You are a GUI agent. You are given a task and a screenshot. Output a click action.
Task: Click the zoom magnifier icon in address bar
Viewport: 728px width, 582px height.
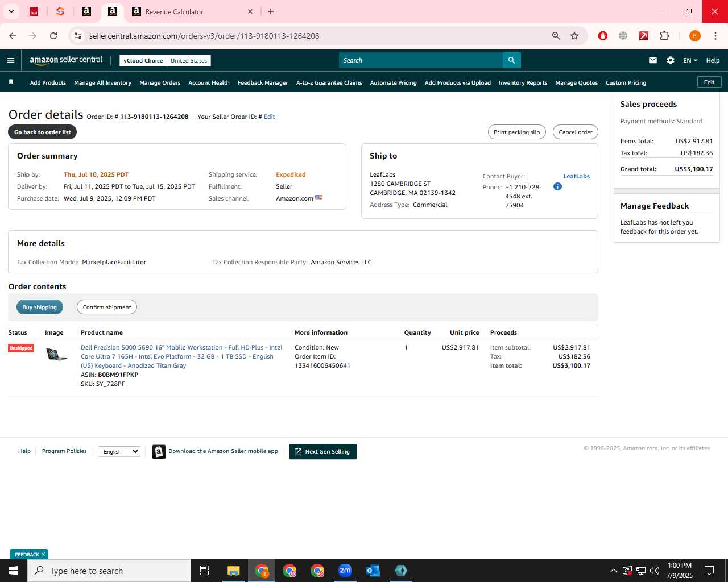click(x=556, y=36)
